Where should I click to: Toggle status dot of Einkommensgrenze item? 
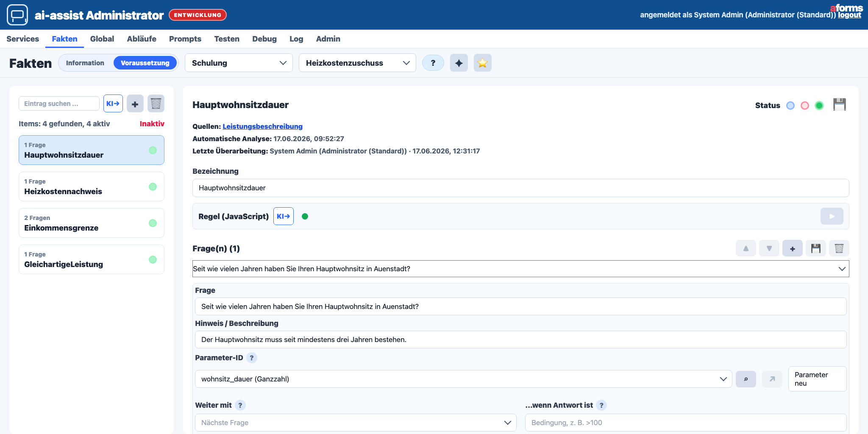(x=153, y=223)
